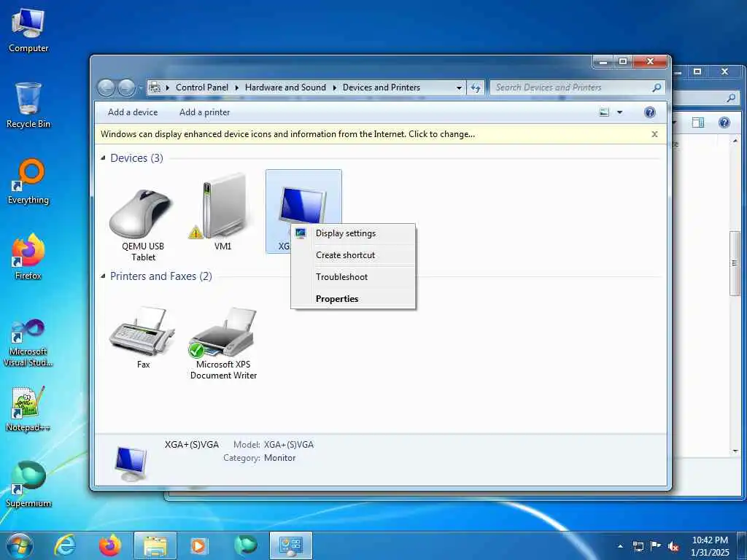
Task: Click Category value Monitor in details pane
Action: point(279,458)
